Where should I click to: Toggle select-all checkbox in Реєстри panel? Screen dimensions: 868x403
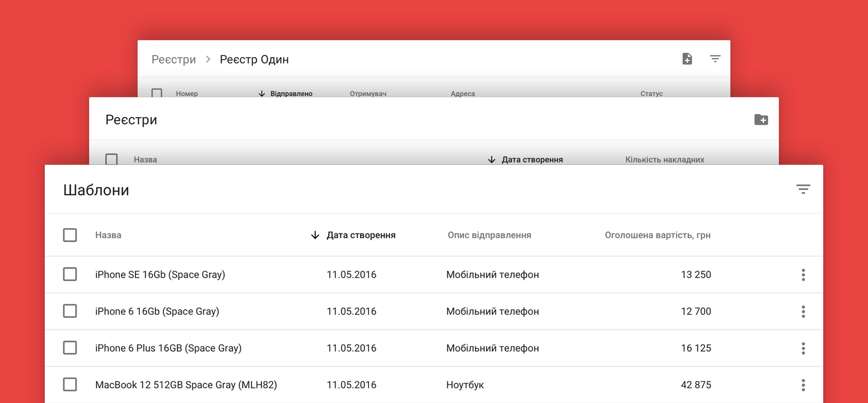111,159
